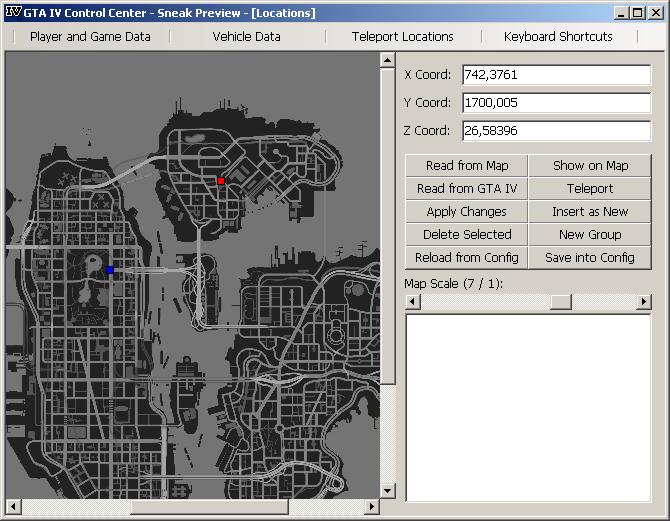This screenshot has height=521, width=670.
Task: Click Insert as New
Action: pyautogui.click(x=590, y=212)
